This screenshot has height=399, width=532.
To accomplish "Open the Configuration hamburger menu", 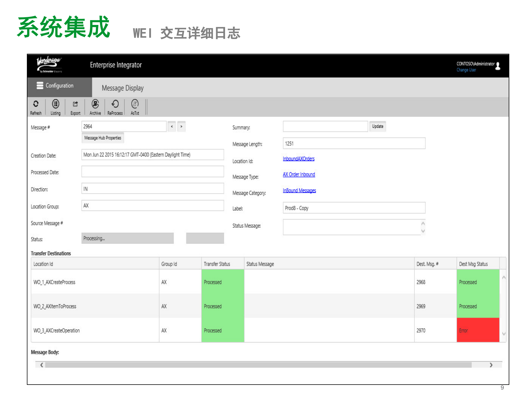I will point(40,86).
